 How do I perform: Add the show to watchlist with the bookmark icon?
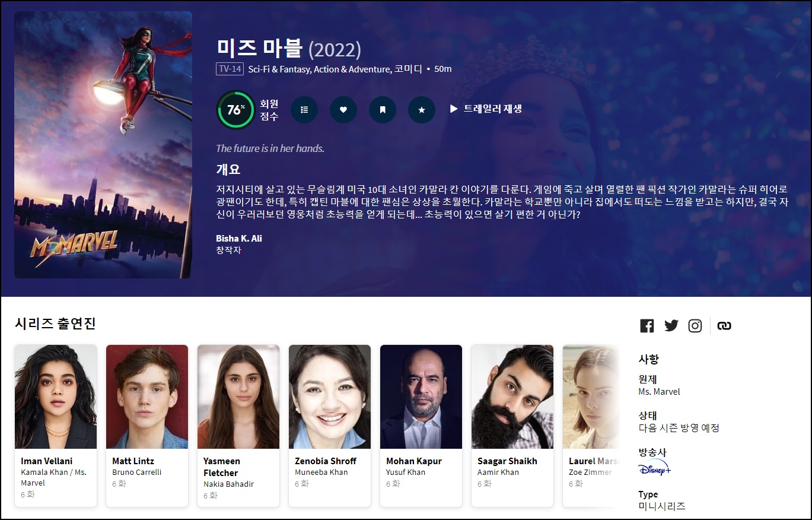(383, 110)
